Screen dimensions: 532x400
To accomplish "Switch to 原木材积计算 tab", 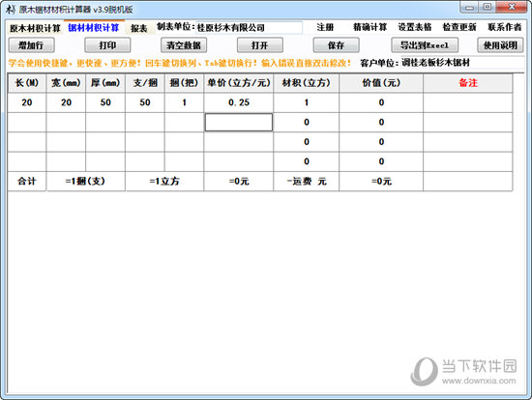I will tap(35, 28).
